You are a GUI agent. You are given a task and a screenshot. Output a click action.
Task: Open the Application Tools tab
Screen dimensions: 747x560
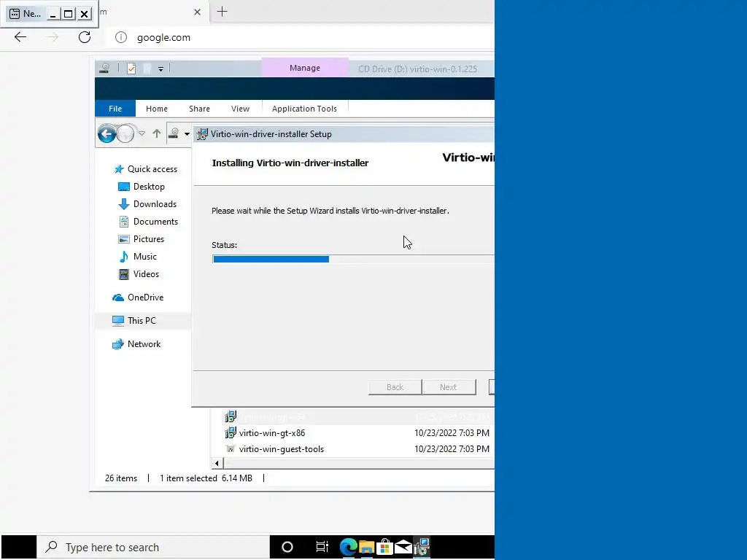(304, 109)
